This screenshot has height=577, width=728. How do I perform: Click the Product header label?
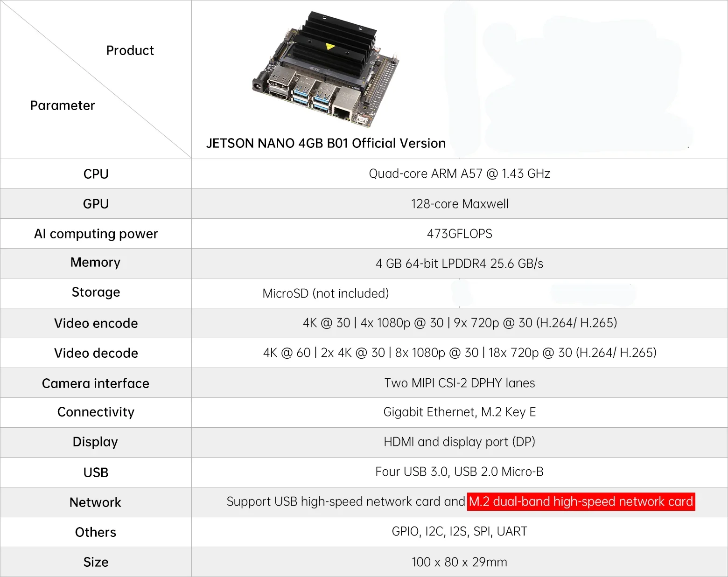(x=130, y=50)
